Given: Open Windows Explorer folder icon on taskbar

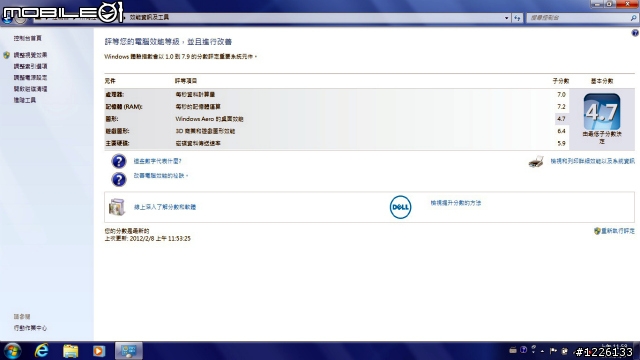Looking at the screenshot, I should pyautogui.click(x=70, y=351).
